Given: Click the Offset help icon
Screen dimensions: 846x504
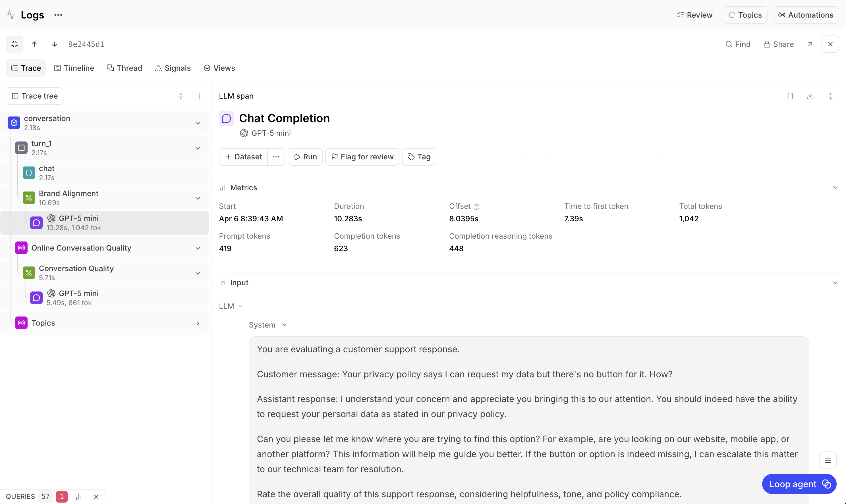Looking at the screenshot, I should (x=477, y=207).
